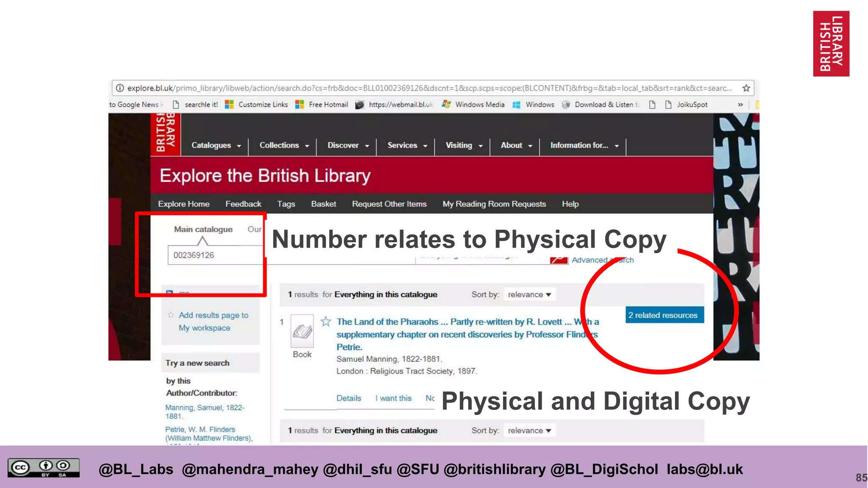Open the Details tab of result
868x488 pixels.
pos(348,398)
